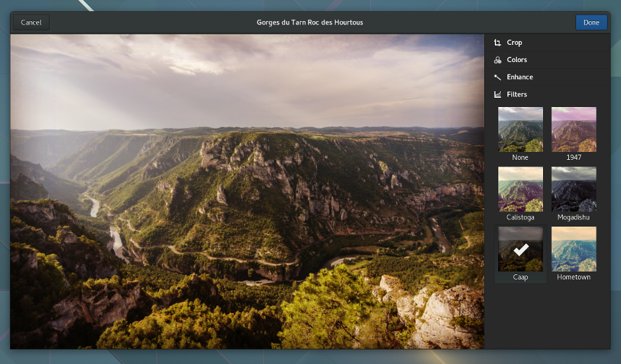Image resolution: width=621 pixels, height=364 pixels.
Task: Expand the Enhance section label
Action: (x=520, y=77)
